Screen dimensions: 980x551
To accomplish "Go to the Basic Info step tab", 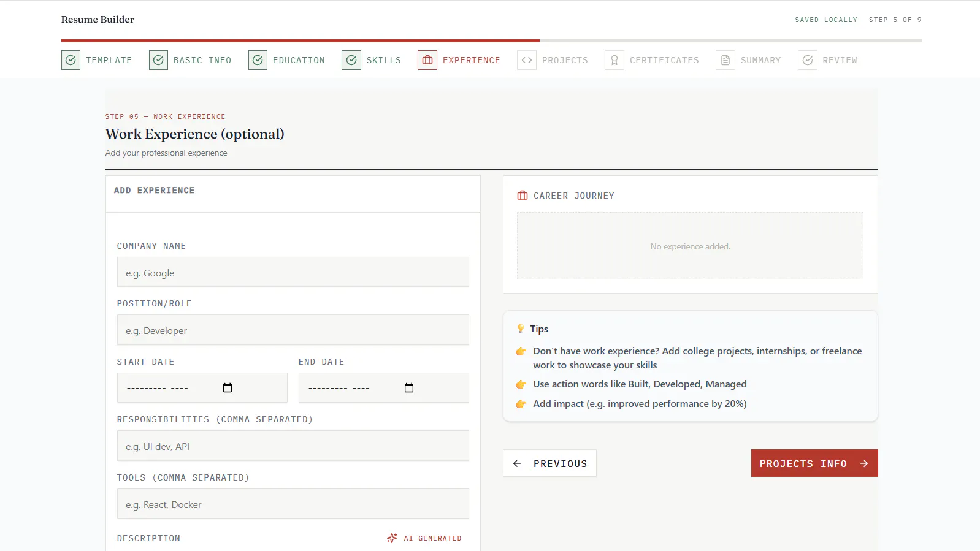I will click(190, 60).
